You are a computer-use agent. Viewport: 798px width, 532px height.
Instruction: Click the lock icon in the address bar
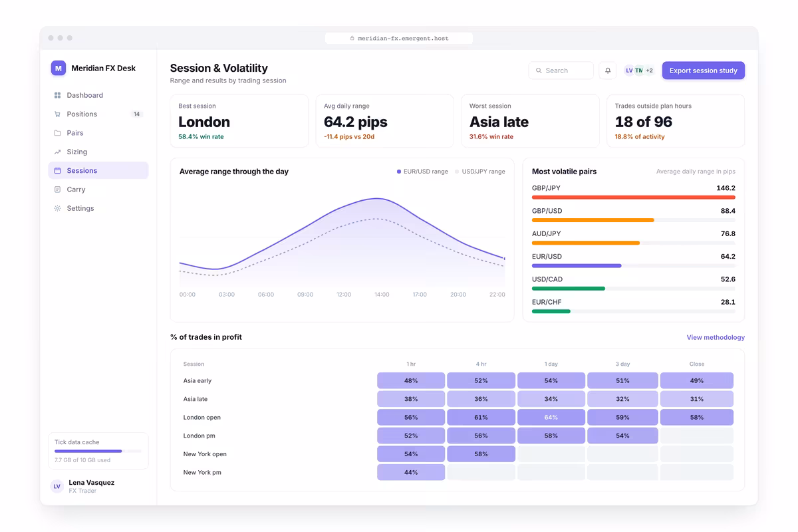[352, 39]
